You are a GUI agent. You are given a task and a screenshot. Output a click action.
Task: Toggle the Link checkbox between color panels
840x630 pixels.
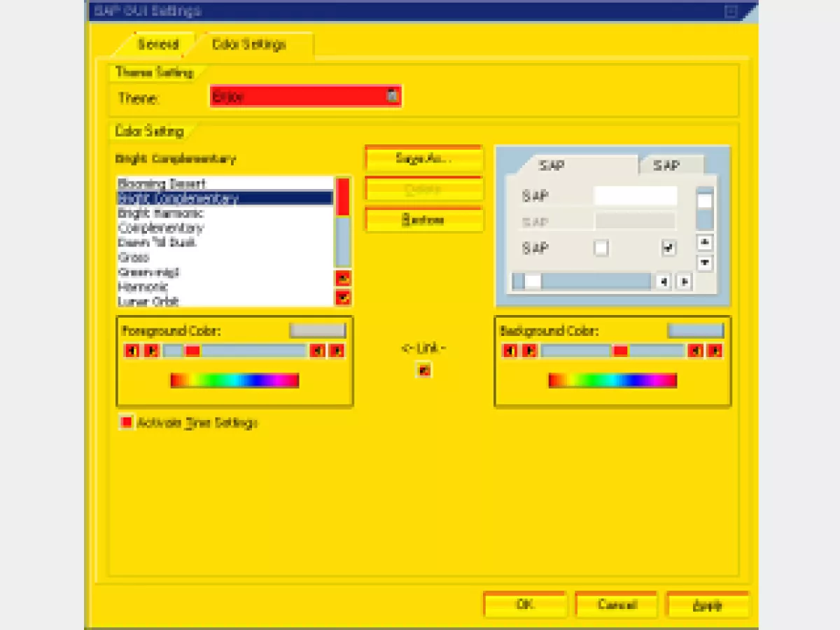point(423,370)
